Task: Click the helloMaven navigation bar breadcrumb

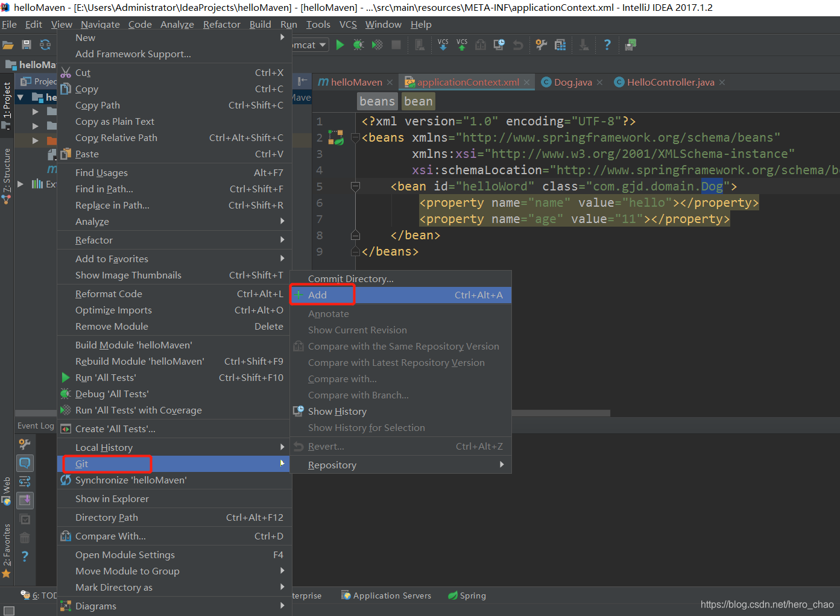Action: click(x=31, y=64)
